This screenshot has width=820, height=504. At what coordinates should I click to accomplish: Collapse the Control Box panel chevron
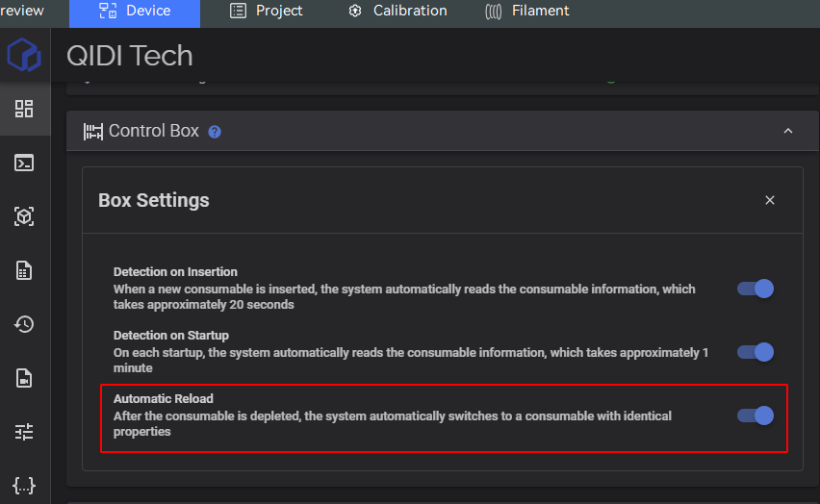click(788, 131)
